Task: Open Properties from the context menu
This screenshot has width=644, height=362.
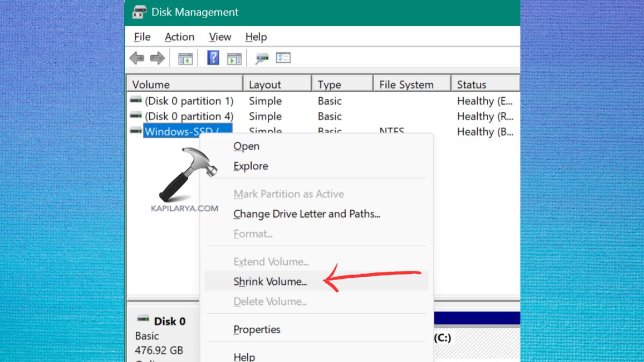Action: [x=257, y=330]
